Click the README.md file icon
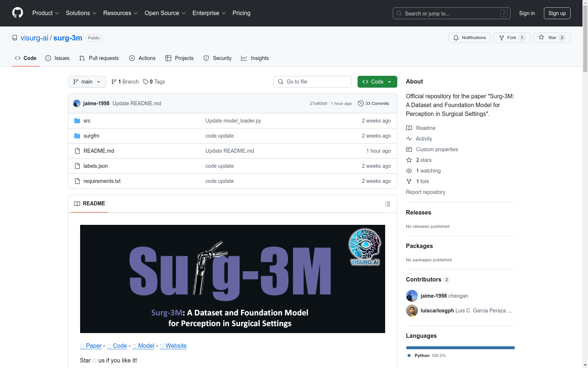This screenshot has width=588, height=368. tap(77, 151)
